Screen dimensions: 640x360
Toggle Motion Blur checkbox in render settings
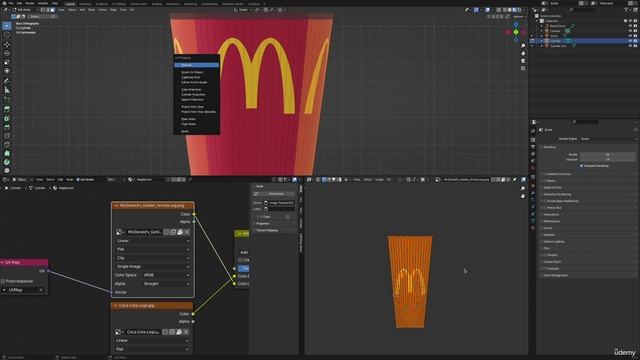click(x=545, y=208)
